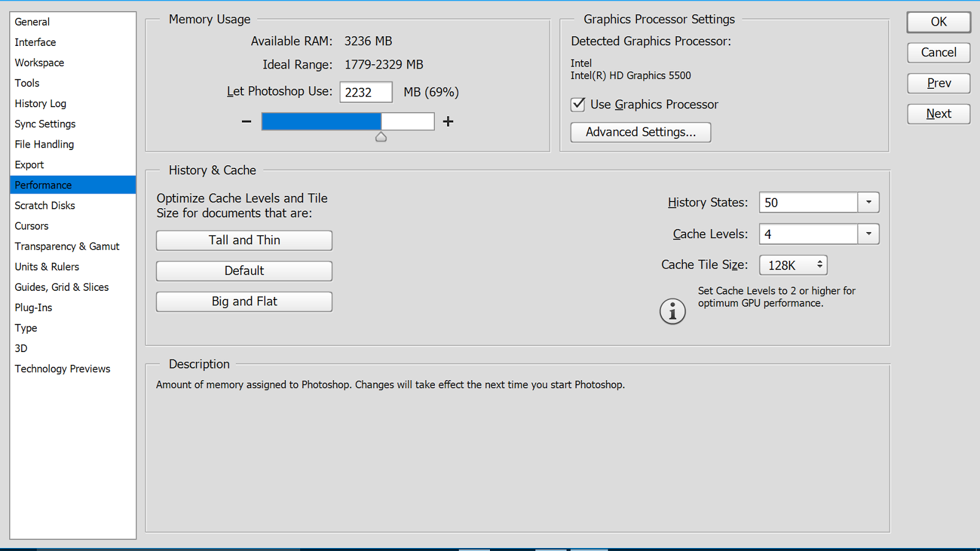The width and height of the screenshot is (980, 551).
Task: Click the Cache Levels value field
Action: pyautogui.click(x=809, y=234)
